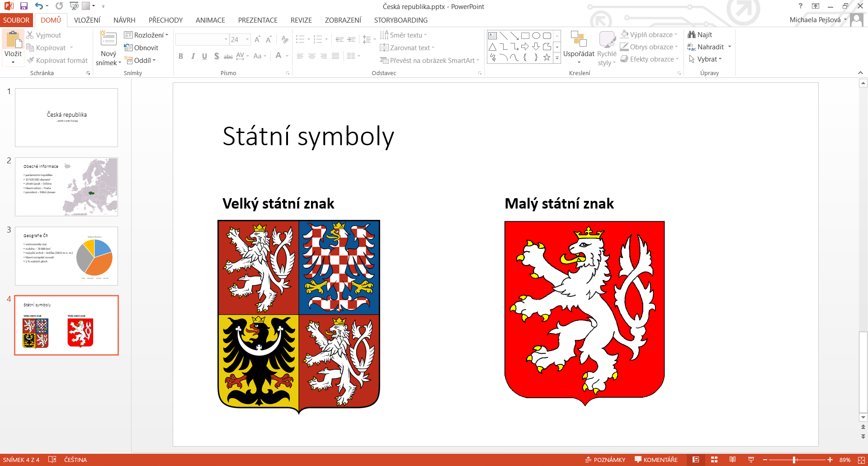Toggle Italic text formatting
868x466 pixels.
tap(193, 56)
